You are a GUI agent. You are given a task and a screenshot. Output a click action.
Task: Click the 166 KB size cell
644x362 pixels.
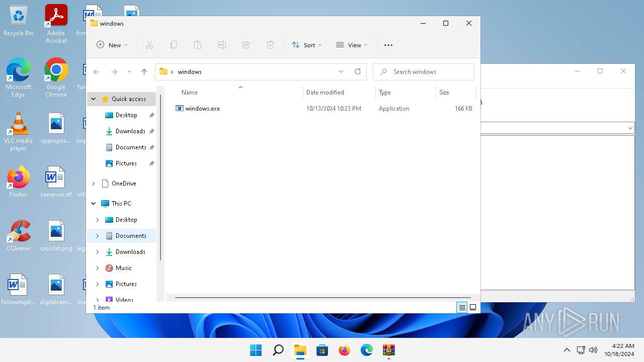(x=463, y=109)
